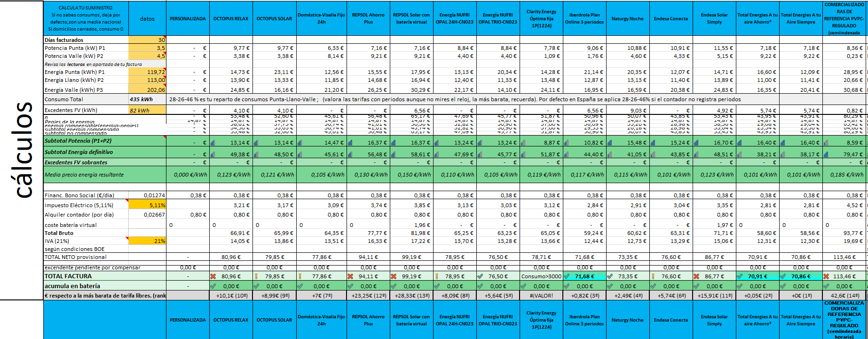The height and width of the screenshot is (339, 868).
Task: Click the OCTOPUS SOLAR header in top row
Action: pyautogui.click(x=275, y=19)
